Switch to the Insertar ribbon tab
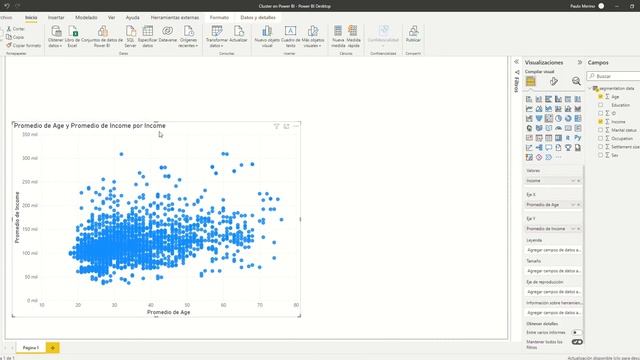640x360 pixels. coord(56,18)
